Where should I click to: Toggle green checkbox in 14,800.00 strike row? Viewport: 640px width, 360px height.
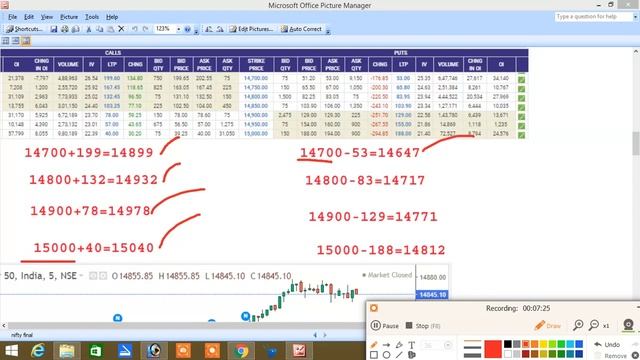tap(521, 98)
